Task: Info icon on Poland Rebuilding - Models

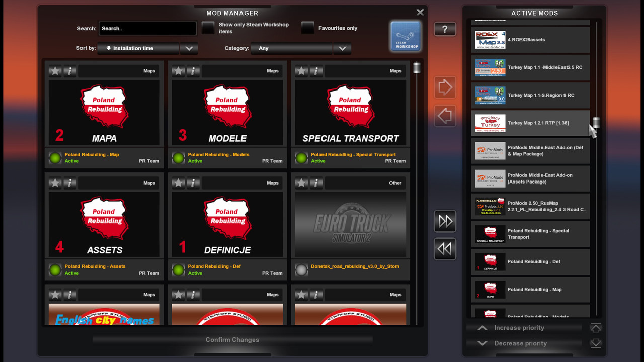Action: tap(193, 71)
